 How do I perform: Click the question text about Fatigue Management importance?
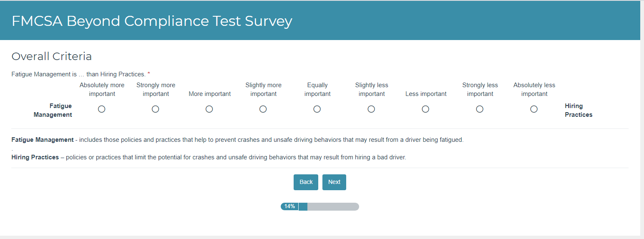click(78, 74)
